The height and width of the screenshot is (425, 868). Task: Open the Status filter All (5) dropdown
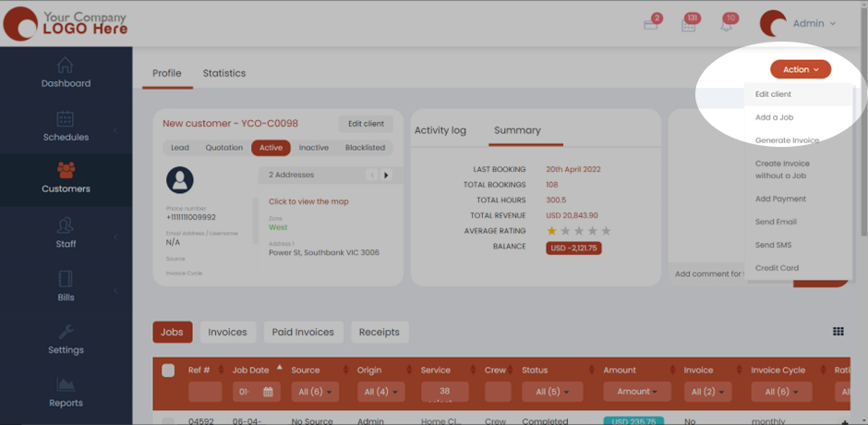click(551, 392)
